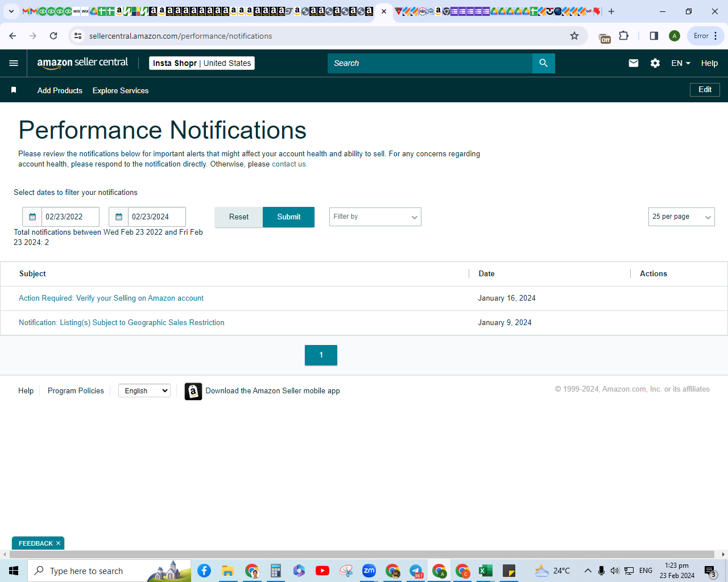Image resolution: width=728 pixels, height=582 pixels.
Task: Open the footer Help link
Action: 26,391
